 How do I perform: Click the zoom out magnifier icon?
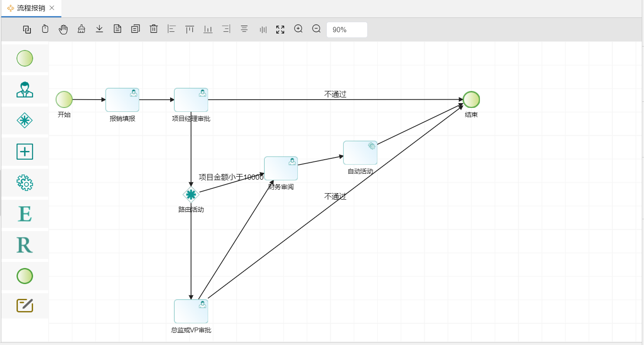click(x=317, y=29)
